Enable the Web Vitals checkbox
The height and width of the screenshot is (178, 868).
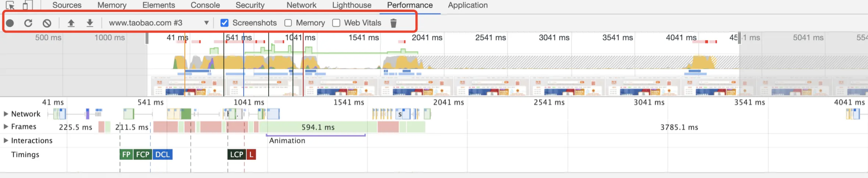coord(336,23)
